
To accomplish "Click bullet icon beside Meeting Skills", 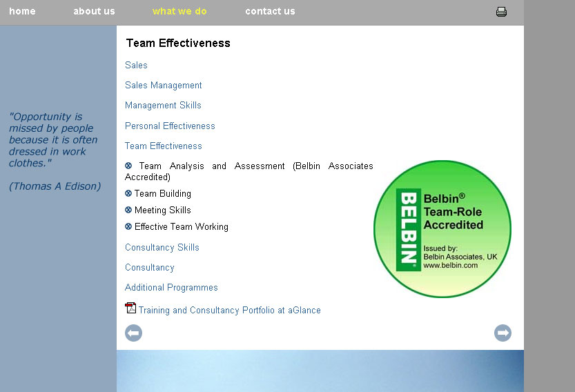I will [x=128, y=210].
